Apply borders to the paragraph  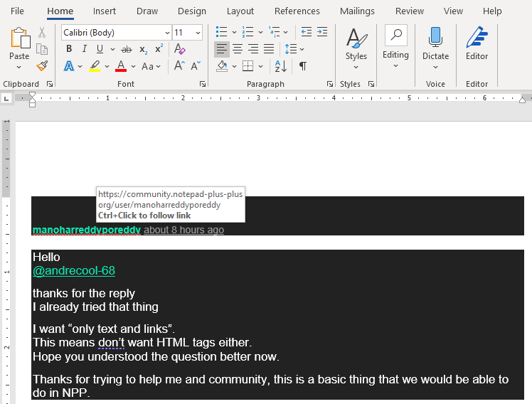pos(248,66)
